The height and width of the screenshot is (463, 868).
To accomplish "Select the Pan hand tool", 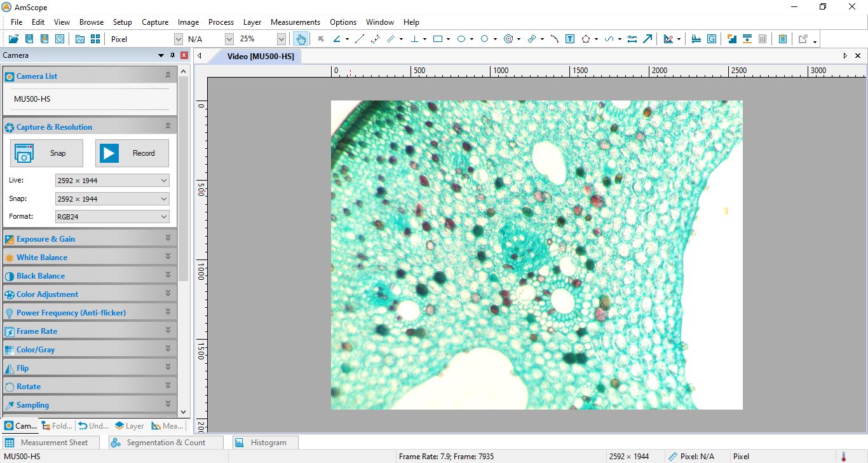I will tap(301, 39).
